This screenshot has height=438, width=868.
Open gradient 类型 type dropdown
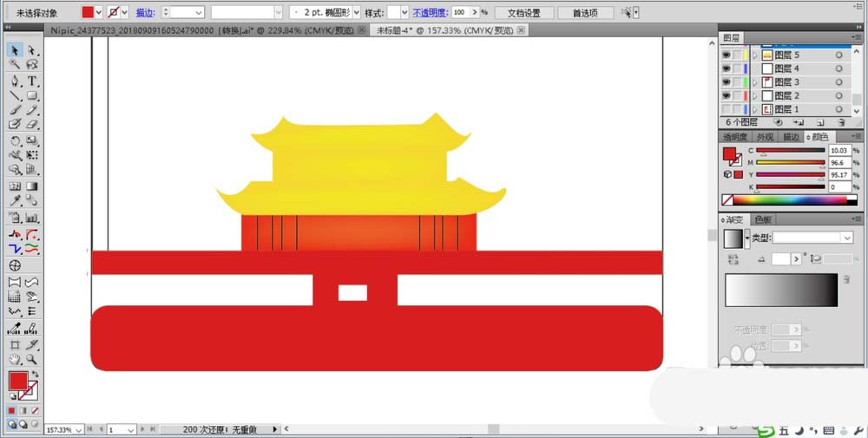coord(847,238)
